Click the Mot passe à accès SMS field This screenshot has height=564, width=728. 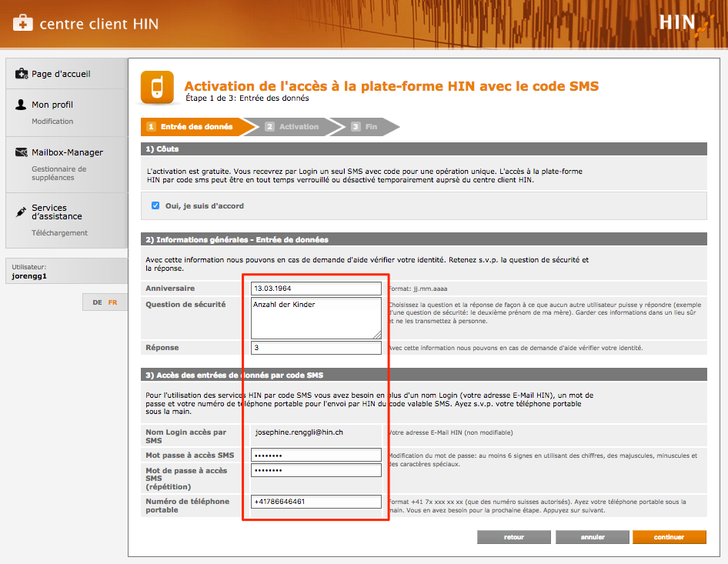coord(316,456)
